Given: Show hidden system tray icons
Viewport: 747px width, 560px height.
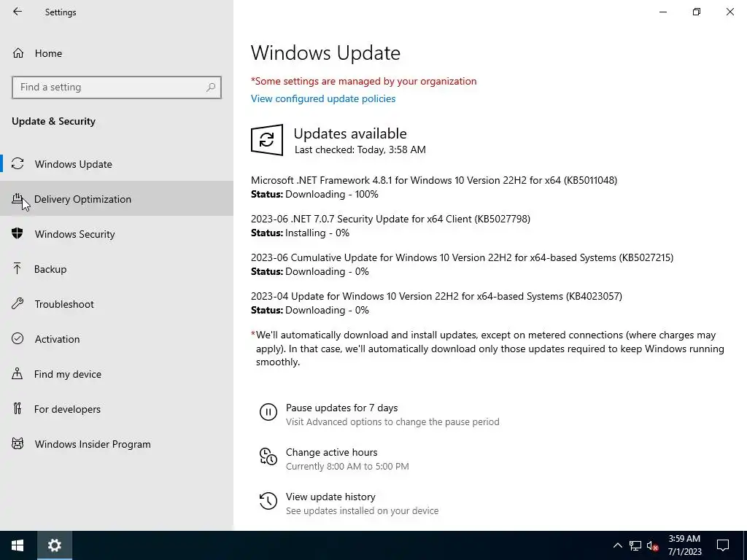Looking at the screenshot, I should [x=617, y=545].
